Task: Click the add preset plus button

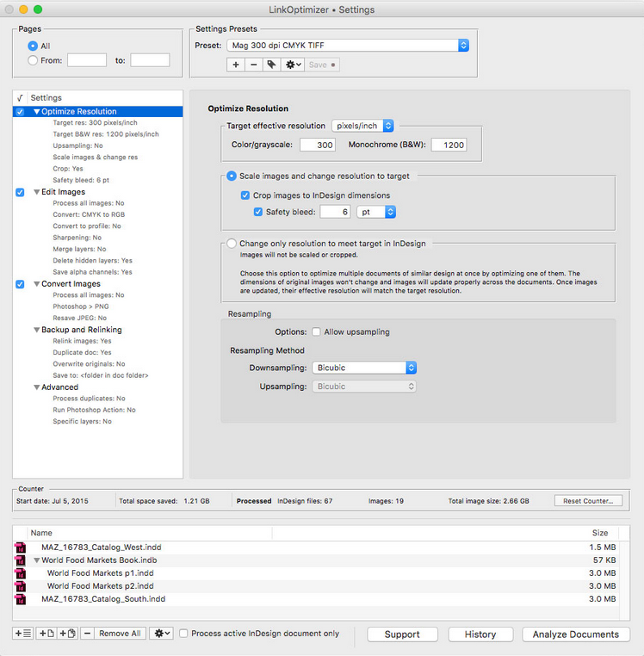Action: pos(236,65)
